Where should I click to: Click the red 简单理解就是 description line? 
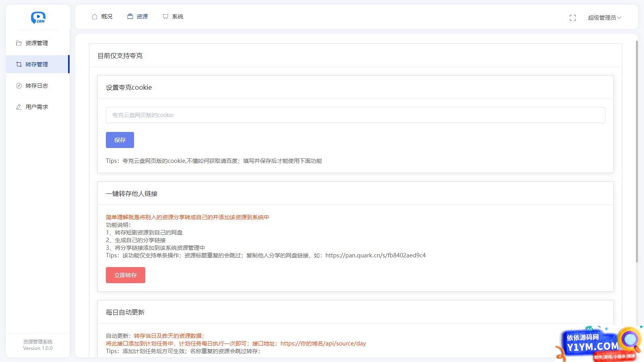tap(188, 217)
